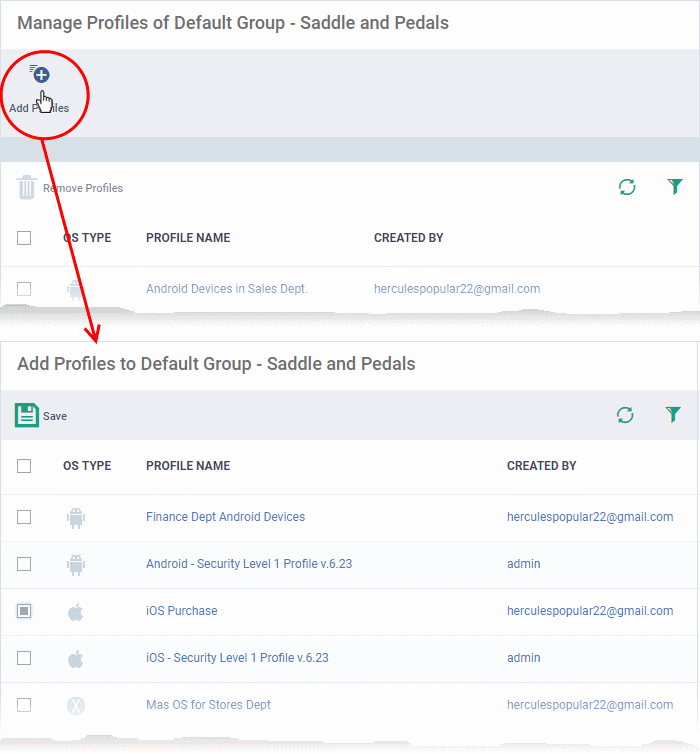Click the Save floppy disk icon
The image size is (700, 754).
(27, 415)
